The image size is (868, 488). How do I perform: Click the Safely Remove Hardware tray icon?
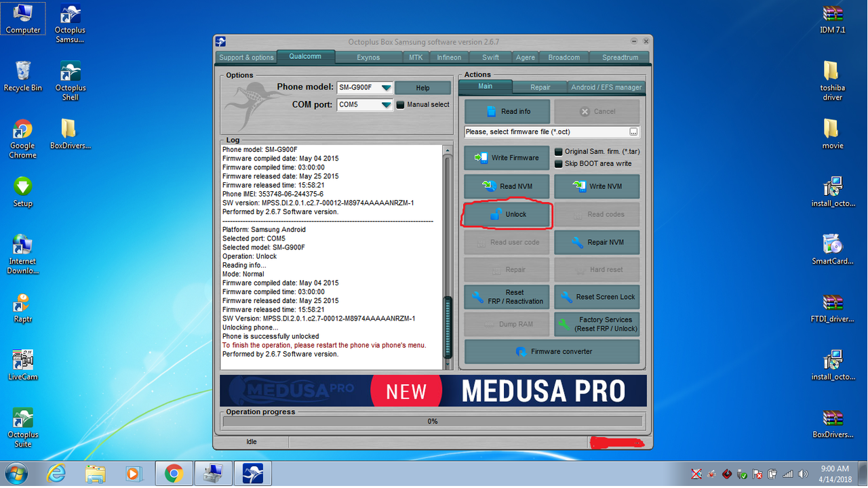click(743, 474)
